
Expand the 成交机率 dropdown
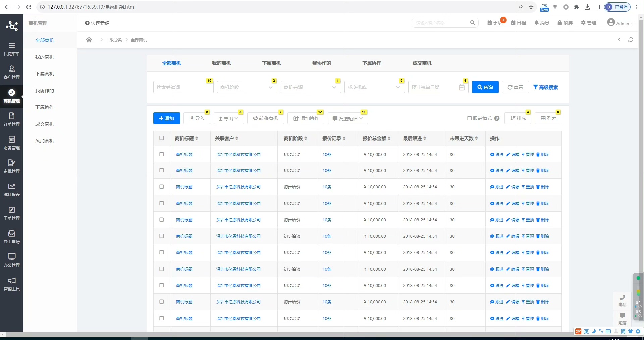tap(374, 87)
